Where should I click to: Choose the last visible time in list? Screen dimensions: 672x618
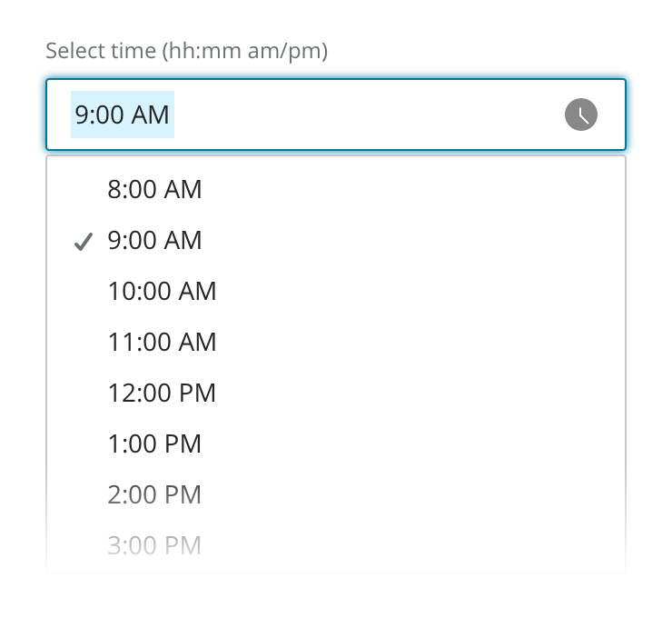[x=154, y=545]
